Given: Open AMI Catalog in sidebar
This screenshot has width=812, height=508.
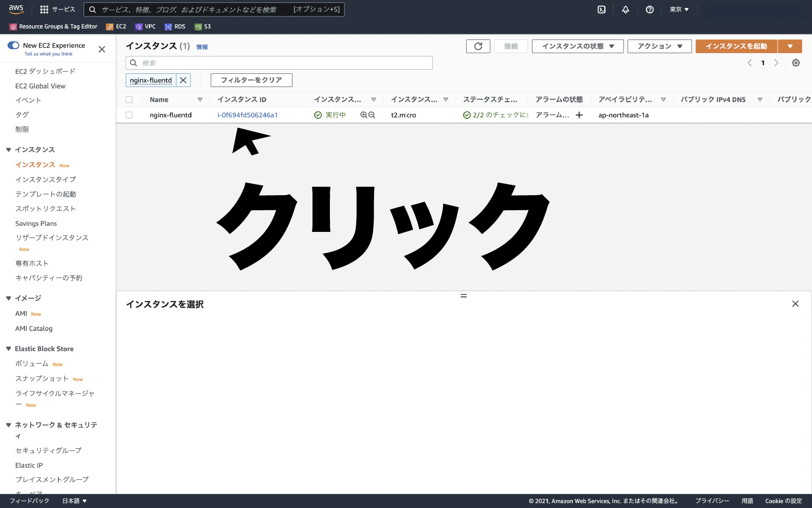Looking at the screenshot, I should [x=34, y=328].
